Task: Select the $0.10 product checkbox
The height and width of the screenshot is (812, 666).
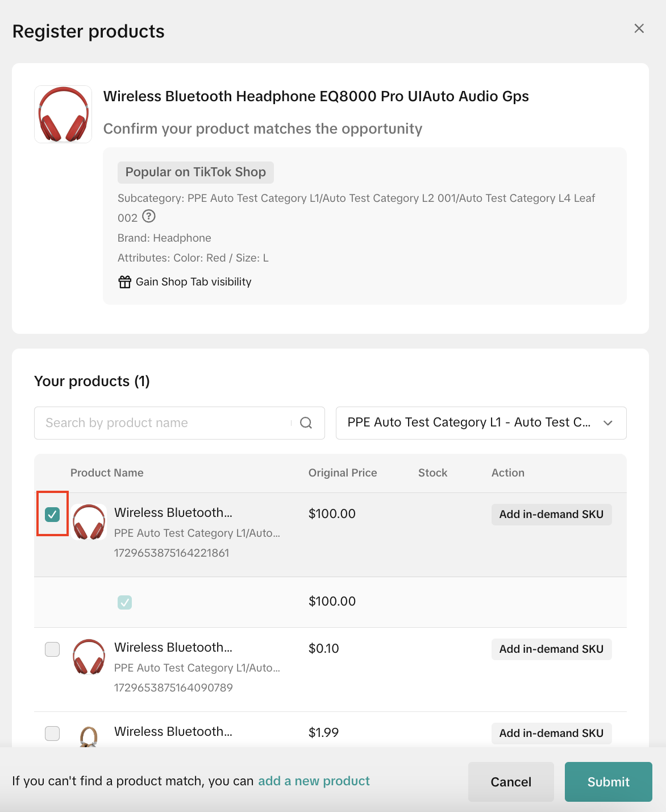Action: coord(52,649)
